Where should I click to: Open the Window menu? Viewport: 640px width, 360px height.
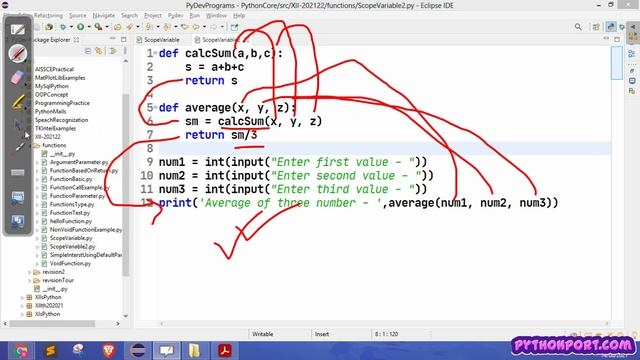coord(216,16)
